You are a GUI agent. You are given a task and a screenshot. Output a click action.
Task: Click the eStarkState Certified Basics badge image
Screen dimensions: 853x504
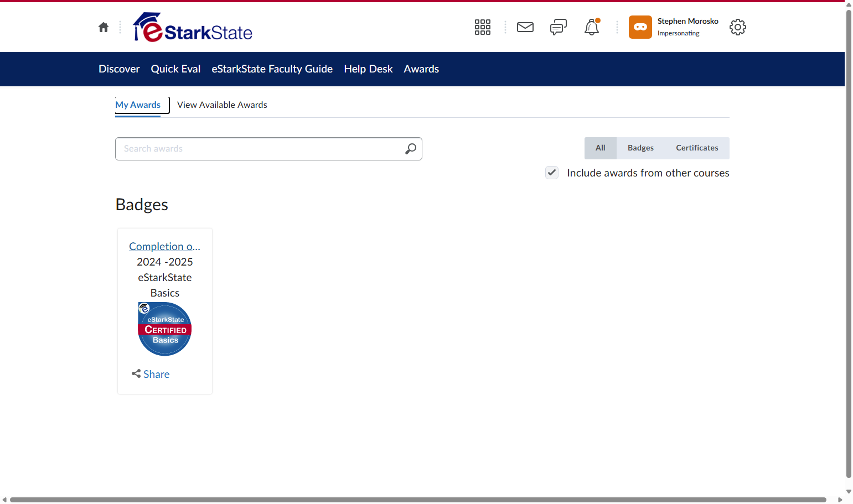point(165,329)
